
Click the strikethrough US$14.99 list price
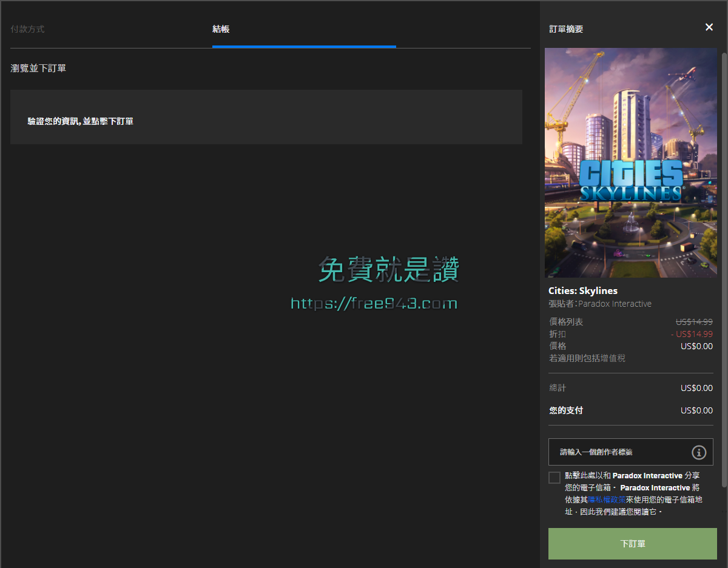pyautogui.click(x=693, y=321)
